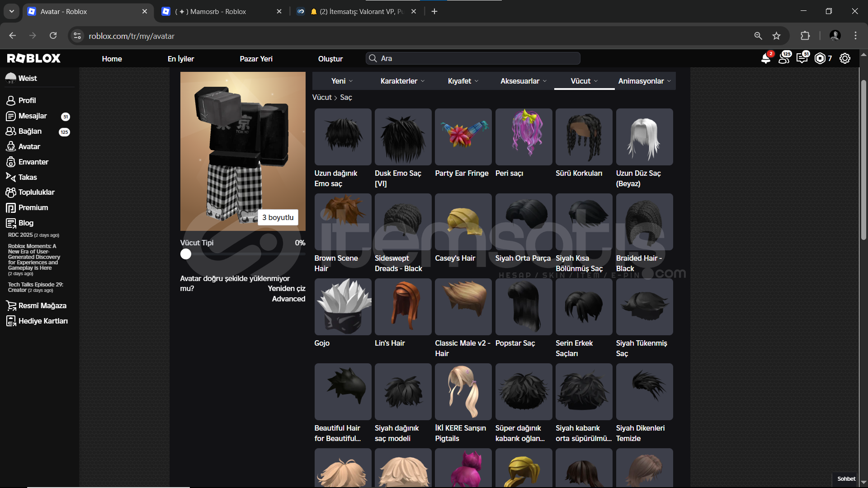Open the RDC 2025 blog post

click(33, 235)
